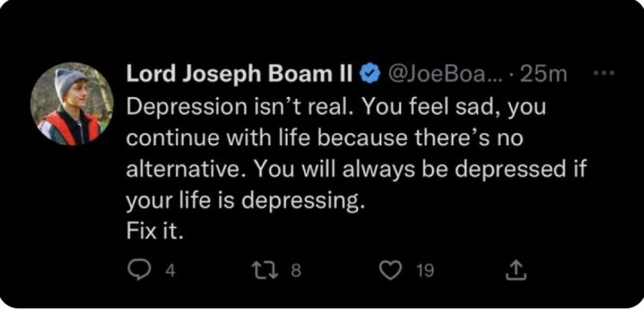Open Lord Joseph Boam II's profile name
Viewport: 644px width, 309px height.
(240, 75)
